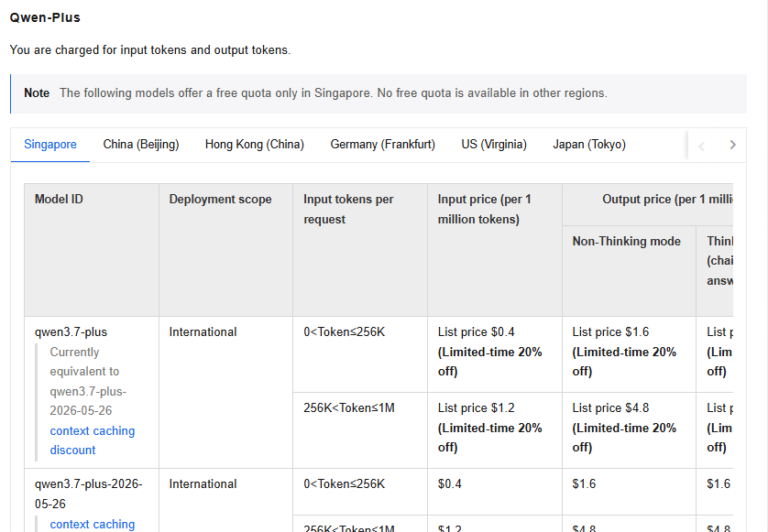Switch to the China (Beijing) tab

[x=141, y=145]
